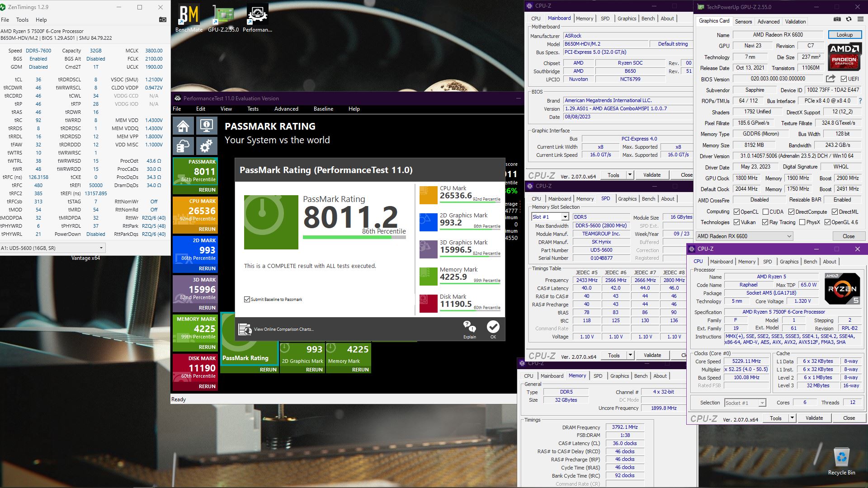
Task: Switch to Sensors tab in GPU-Z
Action: 743,21
